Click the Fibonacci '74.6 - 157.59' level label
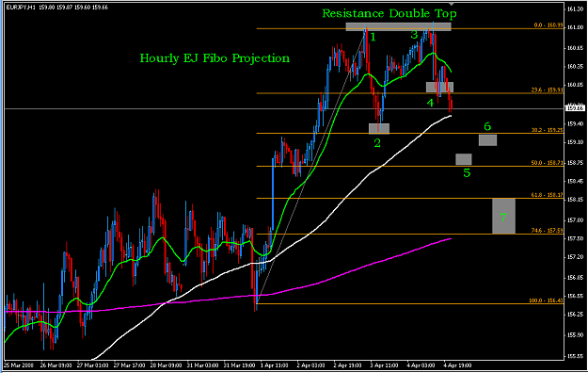Screen dimensions: 588x373 [548, 230]
